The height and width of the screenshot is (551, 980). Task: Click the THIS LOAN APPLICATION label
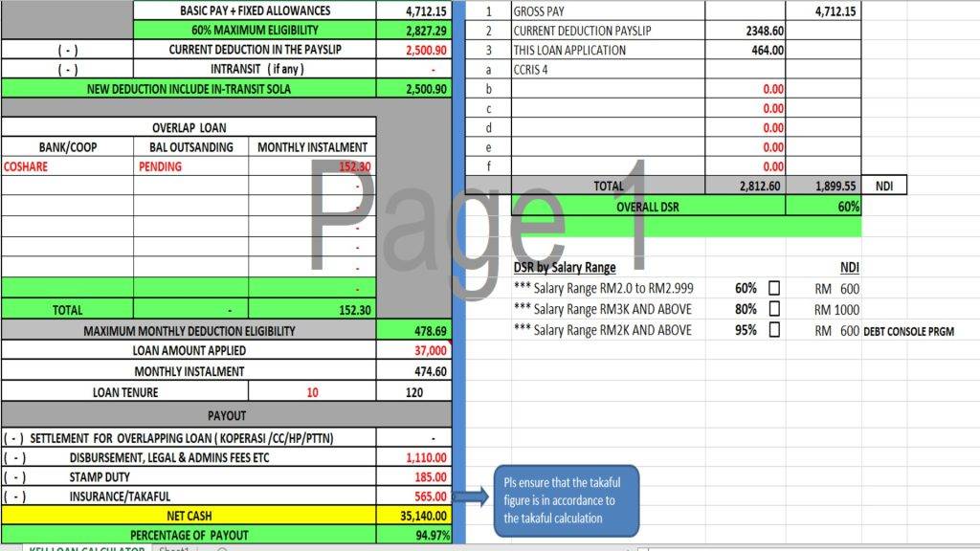point(608,50)
